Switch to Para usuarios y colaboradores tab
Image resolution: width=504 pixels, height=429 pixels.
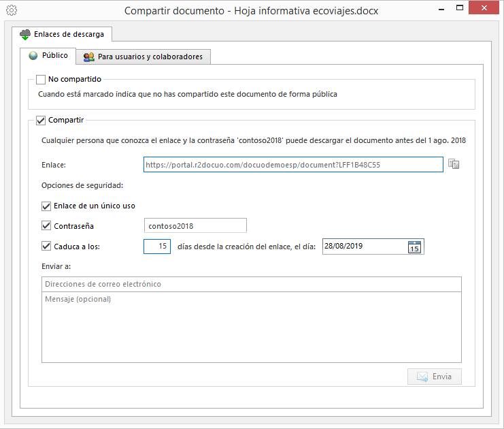[x=144, y=57]
